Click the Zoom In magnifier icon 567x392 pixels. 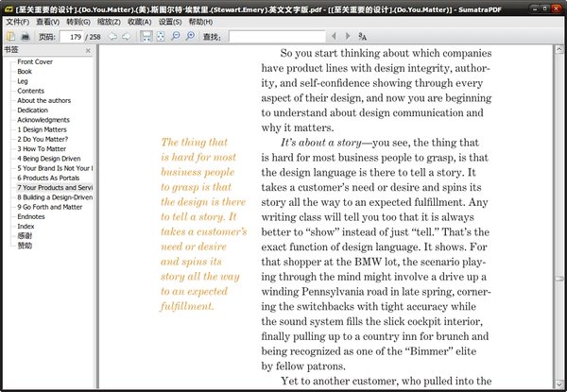(190, 36)
